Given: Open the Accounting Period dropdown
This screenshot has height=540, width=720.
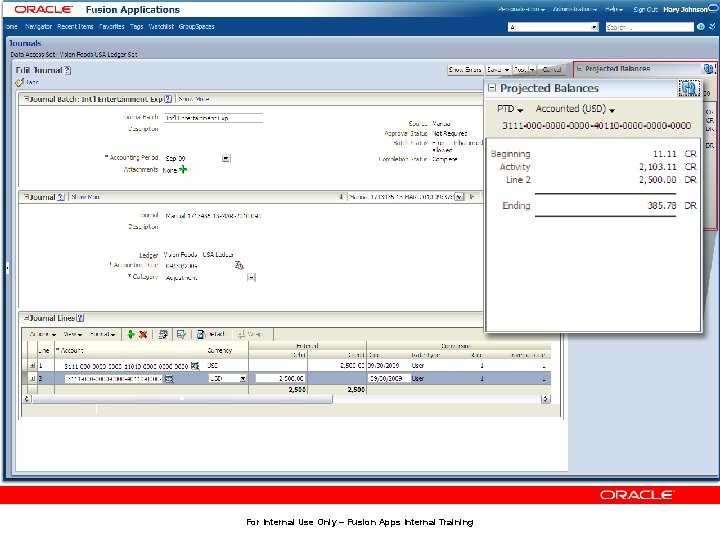Looking at the screenshot, I should [x=226, y=158].
